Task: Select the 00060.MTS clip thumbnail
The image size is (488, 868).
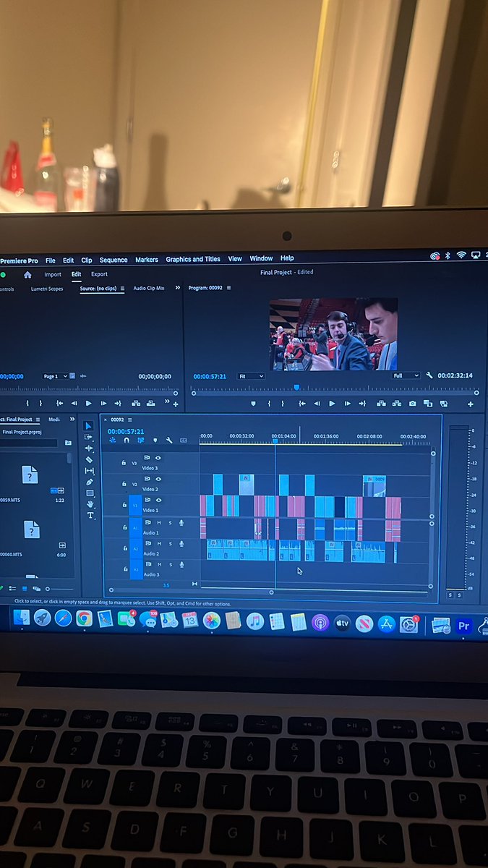Action: (31, 529)
